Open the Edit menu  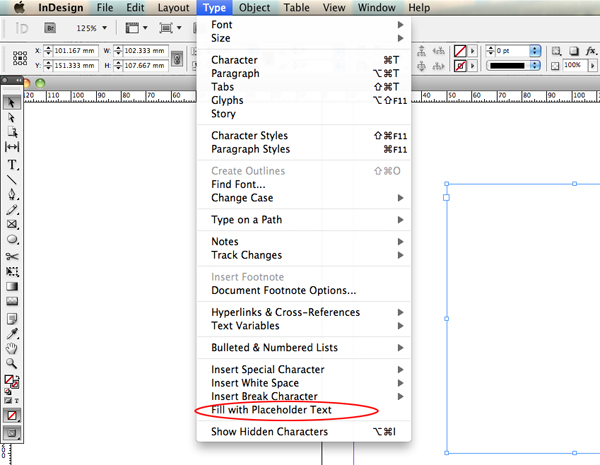pos(135,8)
